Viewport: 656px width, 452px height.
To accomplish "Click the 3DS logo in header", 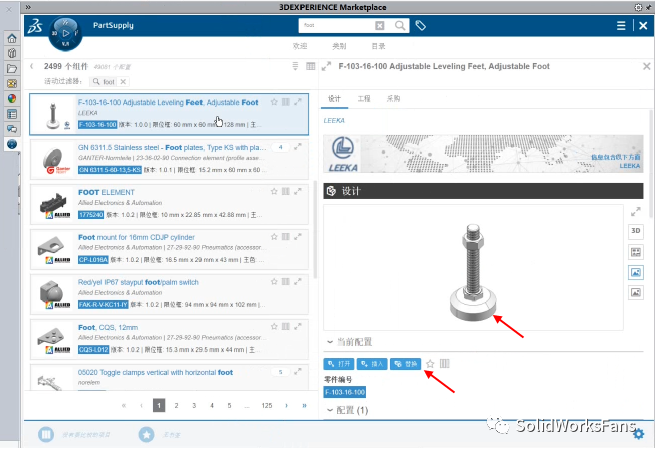I will (35, 26).
